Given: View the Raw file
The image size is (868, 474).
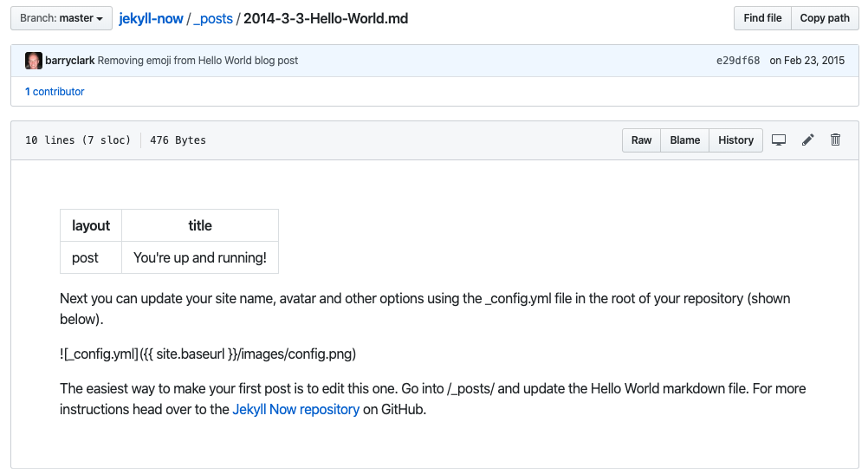Looking at the screenshot, I should (x=641, y=140).
